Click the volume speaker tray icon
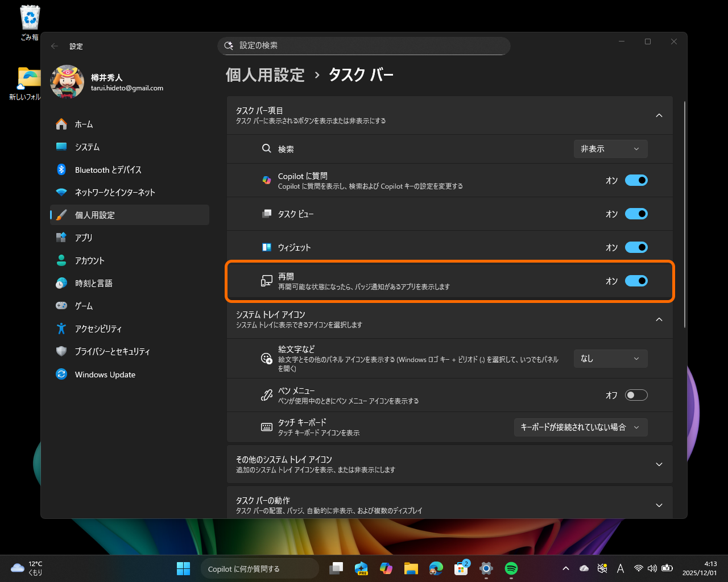728x582 pixels. tap(652, 568)
